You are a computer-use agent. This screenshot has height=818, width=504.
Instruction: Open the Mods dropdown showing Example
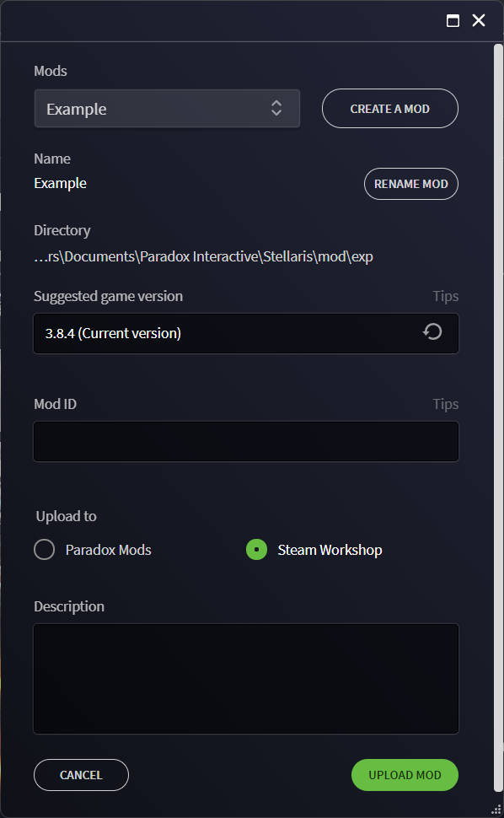[167, 109]
